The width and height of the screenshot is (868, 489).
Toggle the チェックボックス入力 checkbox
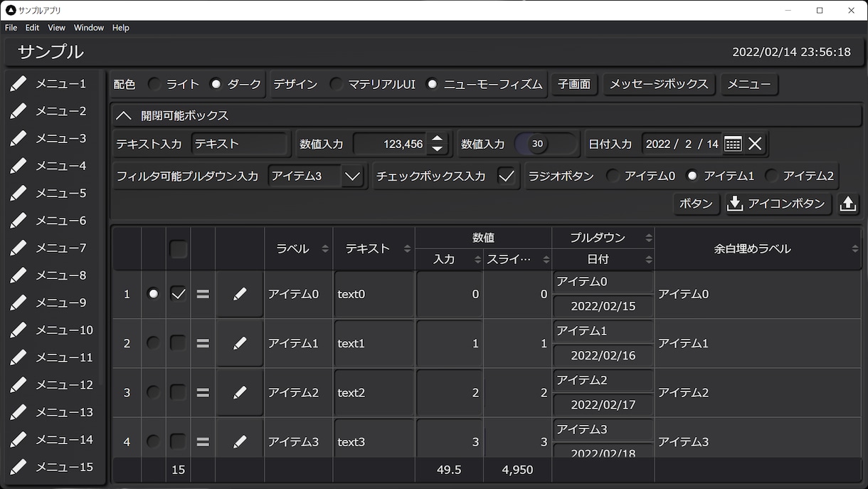[506, 176]
